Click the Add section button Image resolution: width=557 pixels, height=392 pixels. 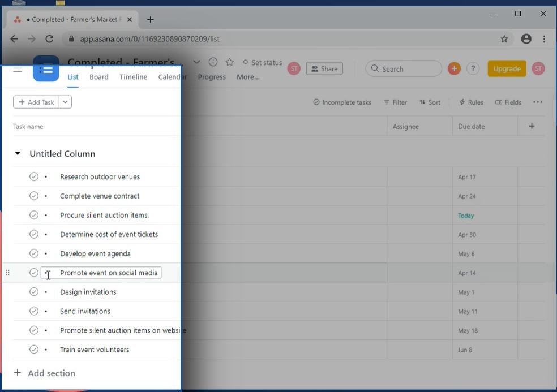[44, 373]
